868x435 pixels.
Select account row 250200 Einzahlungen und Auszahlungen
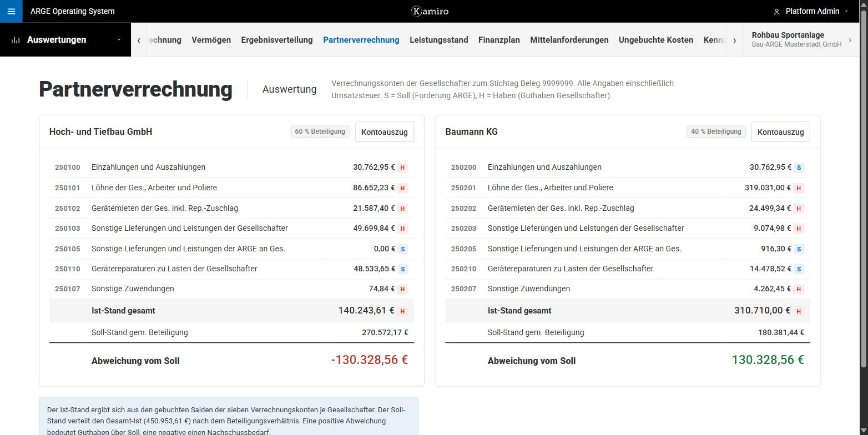pos(628,167)
